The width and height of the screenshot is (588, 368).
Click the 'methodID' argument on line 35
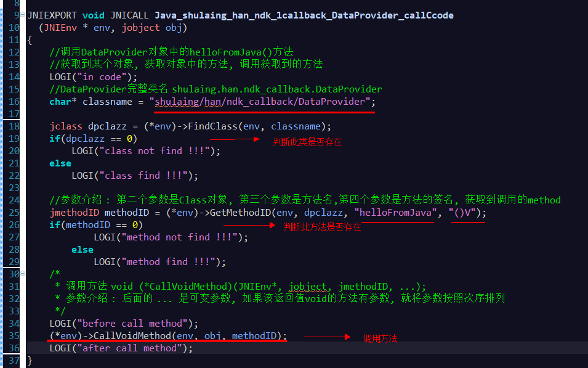(254, 336)
